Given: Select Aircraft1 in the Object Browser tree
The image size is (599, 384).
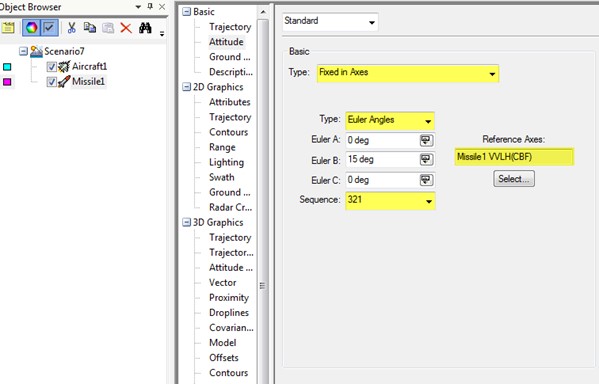Looking at the screenshot, I should (89, 66).
